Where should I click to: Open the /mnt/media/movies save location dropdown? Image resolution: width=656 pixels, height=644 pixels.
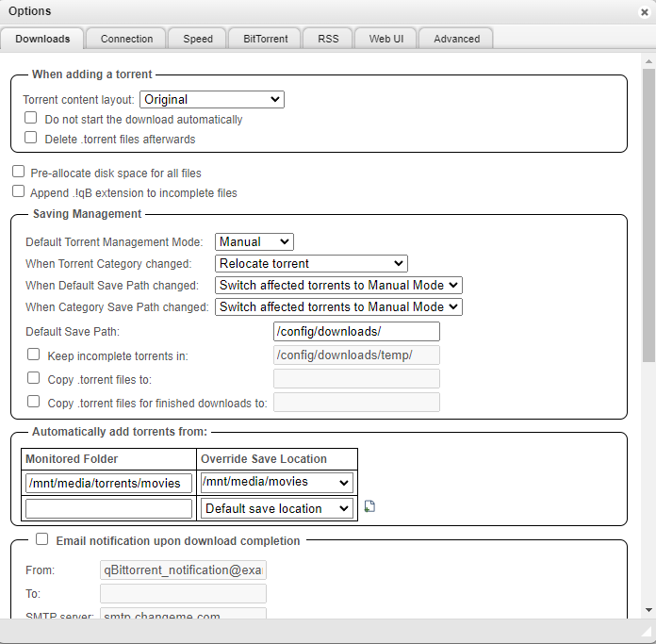click(x=276, y=482)
